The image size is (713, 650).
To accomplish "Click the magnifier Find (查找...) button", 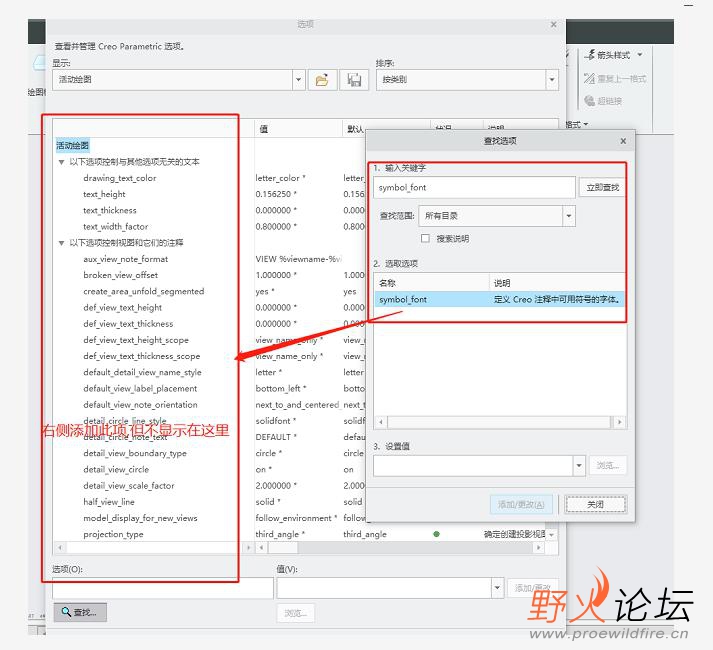I will (80, 612).
